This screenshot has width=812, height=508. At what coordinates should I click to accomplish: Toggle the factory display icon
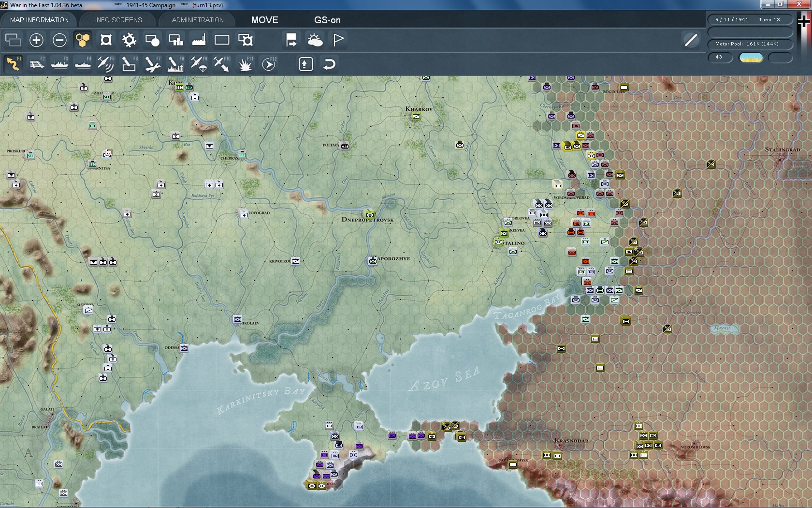pos(199,40)
